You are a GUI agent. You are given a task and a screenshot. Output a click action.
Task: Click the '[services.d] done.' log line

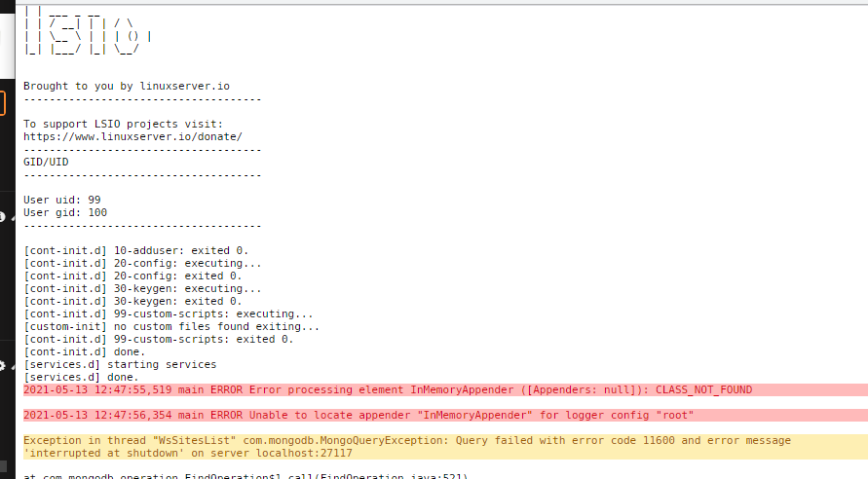(81, 378)
